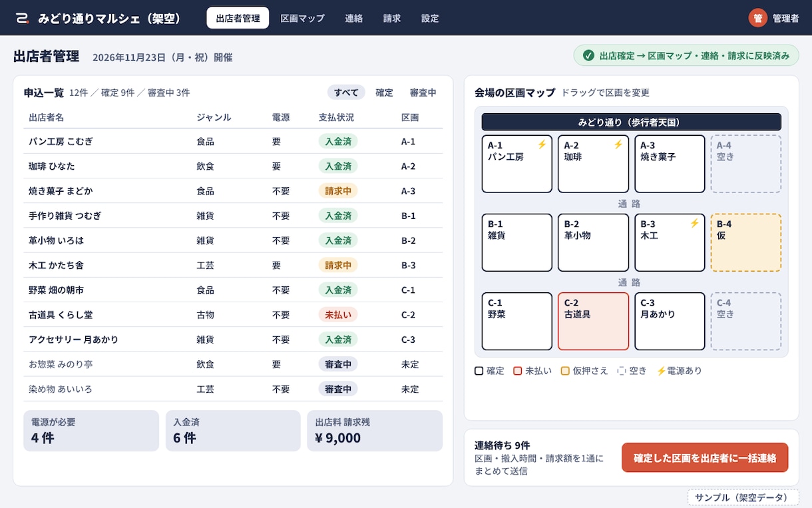Select map plot A-1 パン工房

pyautogui.click(x=517, y=164)
